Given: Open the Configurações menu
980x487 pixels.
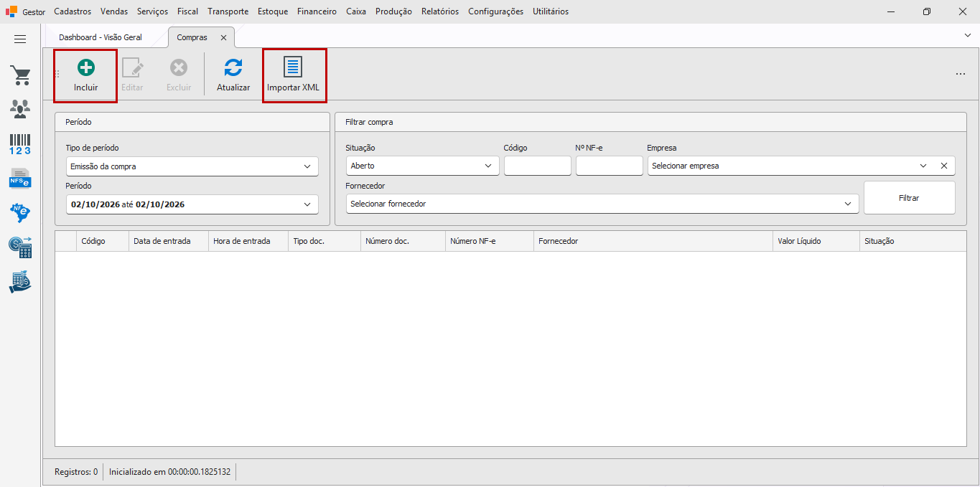Looking at the screenshot, I should [495, 11].
